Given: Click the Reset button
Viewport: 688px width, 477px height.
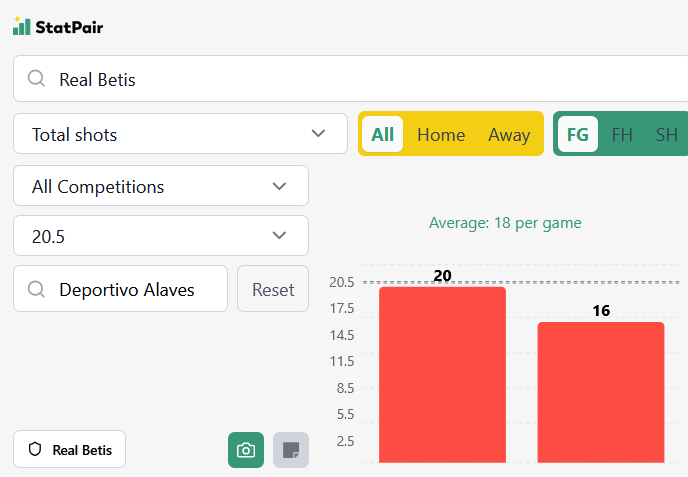Looking at the screenshot, I should 273,289.
